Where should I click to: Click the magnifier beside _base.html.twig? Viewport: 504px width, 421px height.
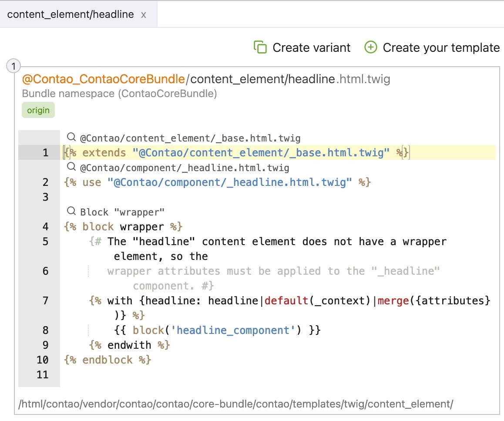(71, 137)
